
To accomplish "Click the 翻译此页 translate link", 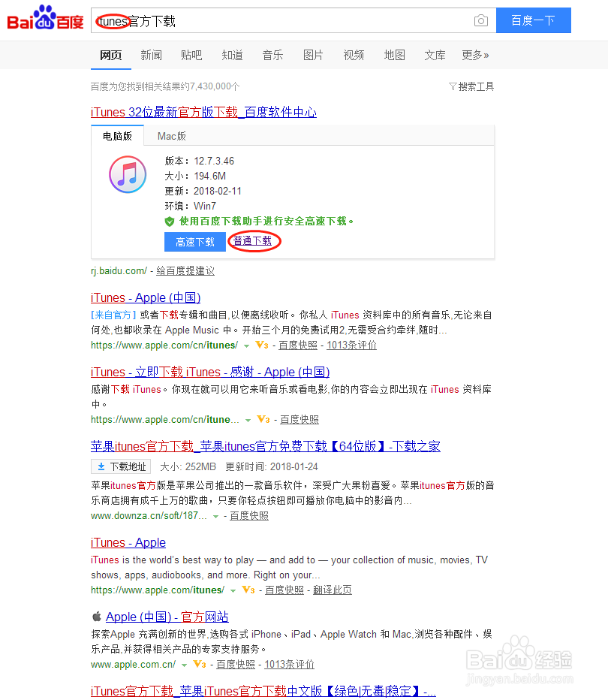I will click(x=333, y=590).
